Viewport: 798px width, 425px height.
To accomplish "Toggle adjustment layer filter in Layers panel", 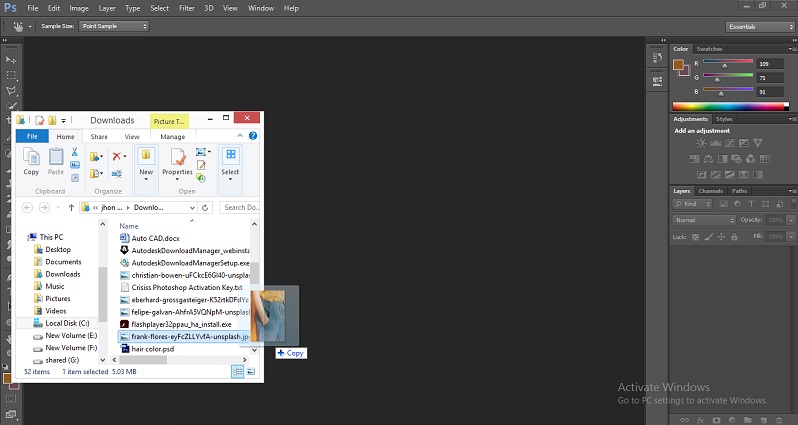I will (737, 204).
